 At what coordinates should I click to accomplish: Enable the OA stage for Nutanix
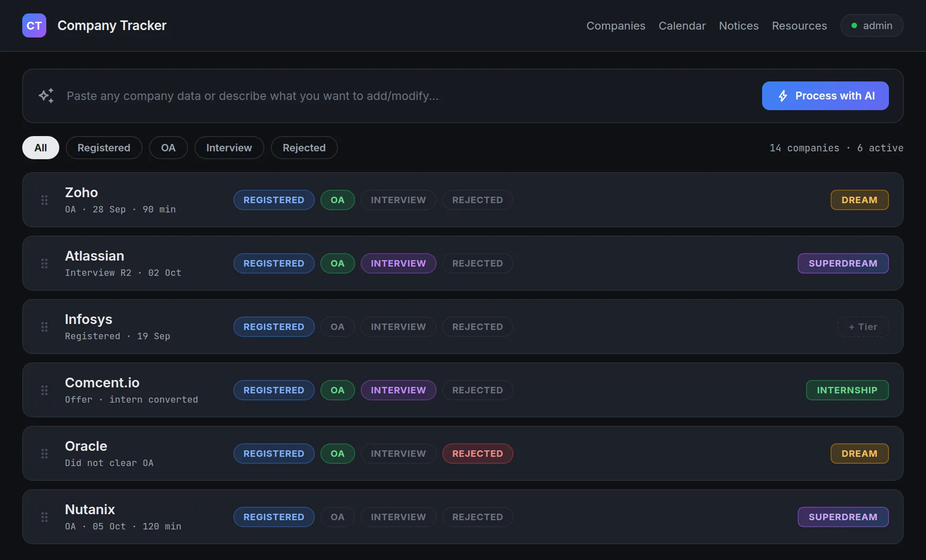point(338,517)
